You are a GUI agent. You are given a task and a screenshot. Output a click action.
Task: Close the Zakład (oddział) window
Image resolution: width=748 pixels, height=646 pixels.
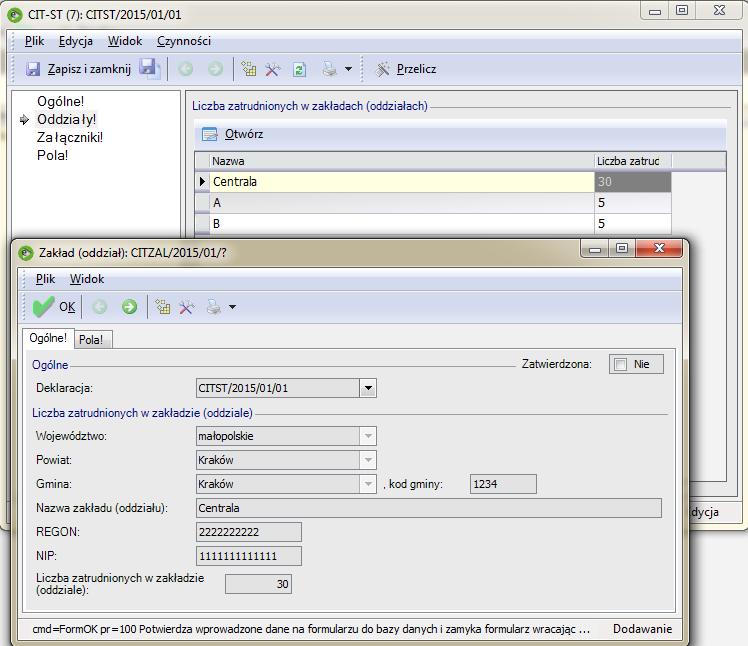659,248
